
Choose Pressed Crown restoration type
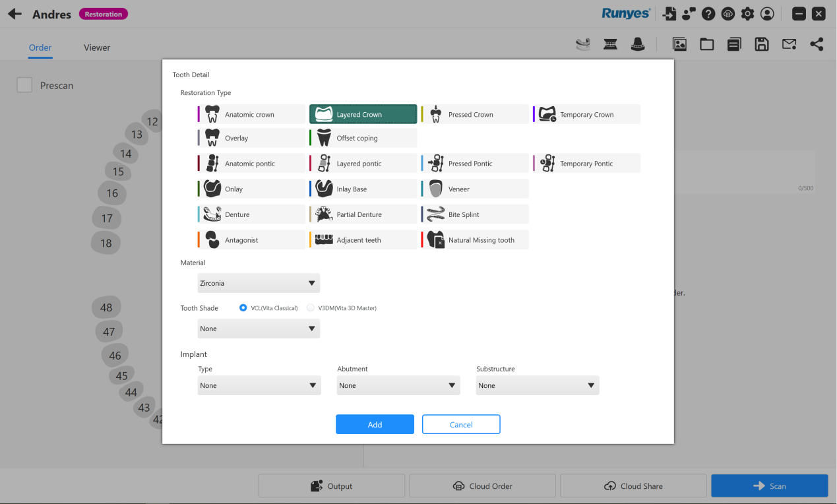click(474, 114)
